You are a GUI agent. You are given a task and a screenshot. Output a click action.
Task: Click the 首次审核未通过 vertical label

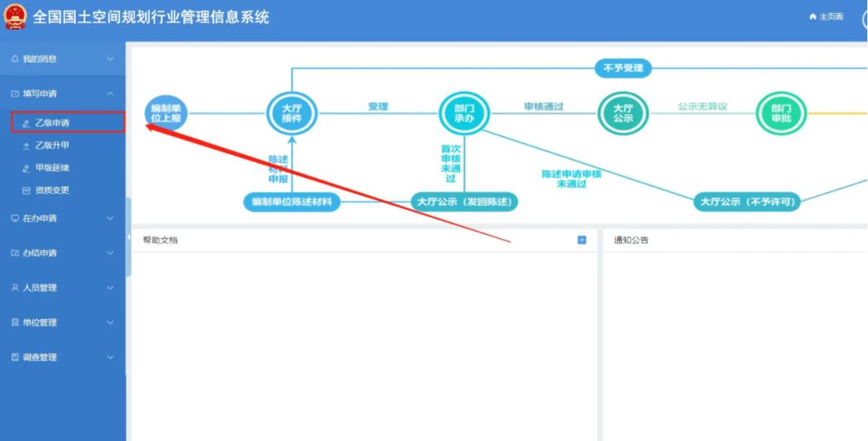[x=451, y=164]
